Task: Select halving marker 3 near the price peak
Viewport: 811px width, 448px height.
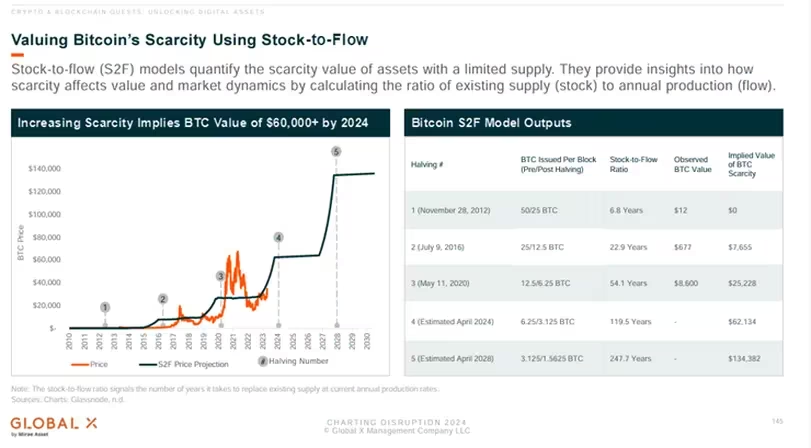Action: pyautogui.click(x=220, y=276)
